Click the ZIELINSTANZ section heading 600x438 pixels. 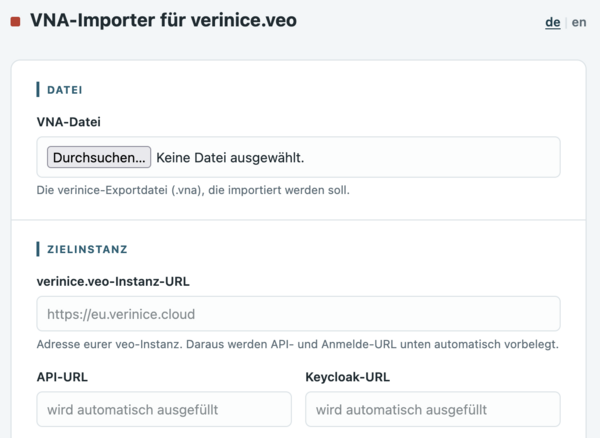(87, 249)
